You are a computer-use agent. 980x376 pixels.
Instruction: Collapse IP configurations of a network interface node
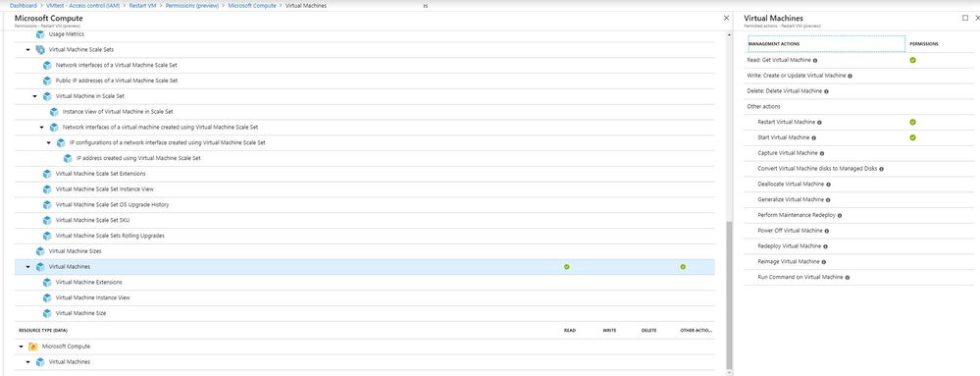click(49, 142)
